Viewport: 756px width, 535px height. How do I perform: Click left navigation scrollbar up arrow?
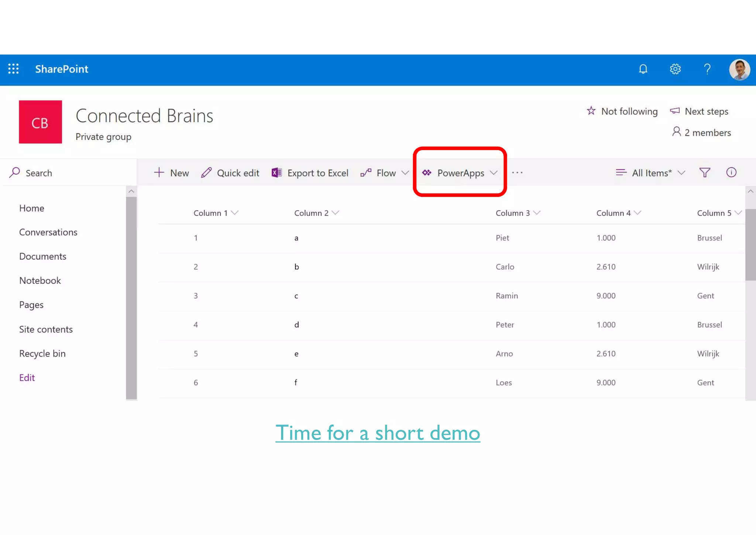coord(131,191)
